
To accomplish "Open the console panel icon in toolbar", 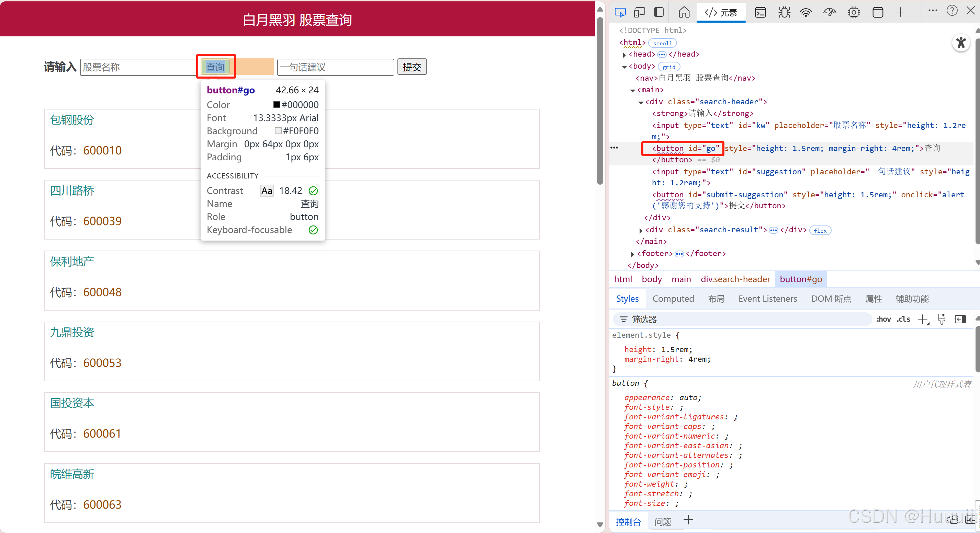I will pos(760,13).
